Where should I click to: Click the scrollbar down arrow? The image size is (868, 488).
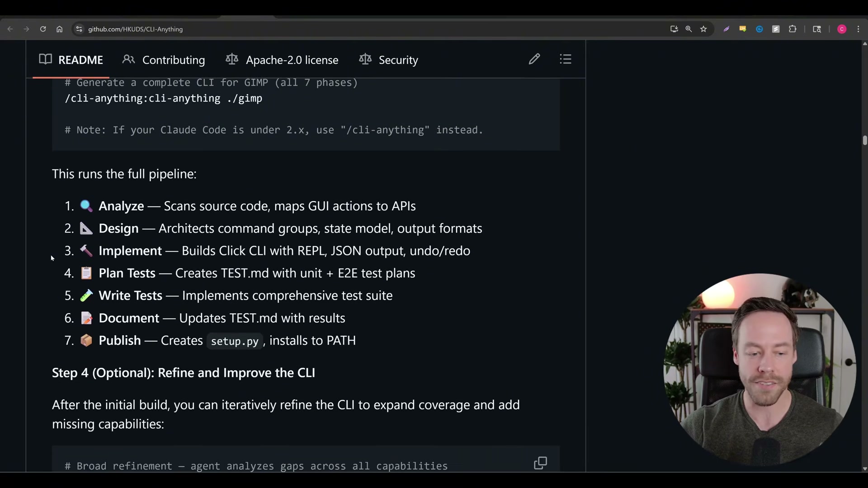864,469
